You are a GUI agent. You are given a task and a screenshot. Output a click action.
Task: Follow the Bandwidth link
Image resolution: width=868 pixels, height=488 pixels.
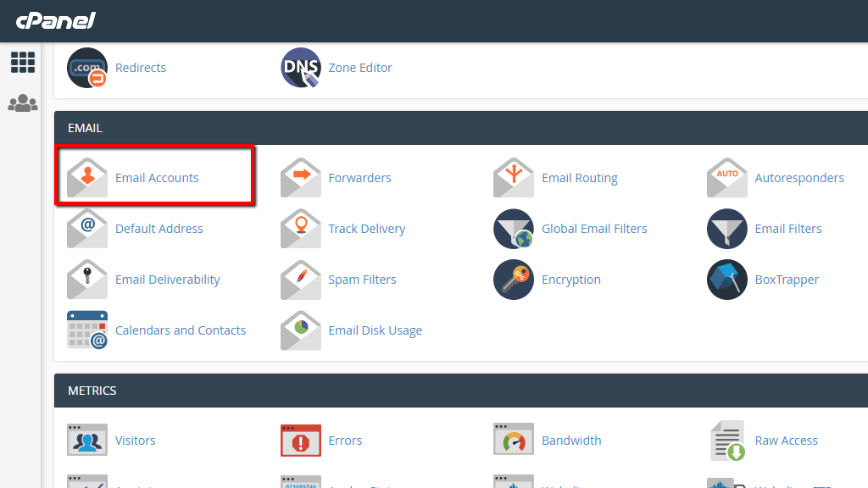click(x=571, y=441)
